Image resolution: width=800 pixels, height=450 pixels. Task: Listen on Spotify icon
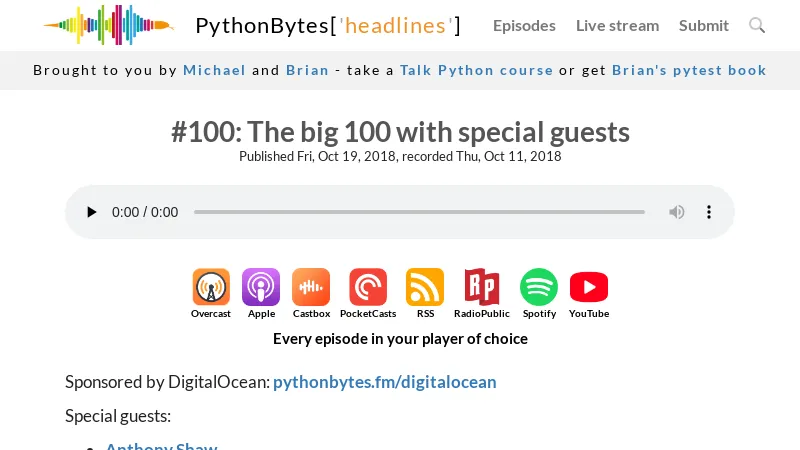(539, 287)
